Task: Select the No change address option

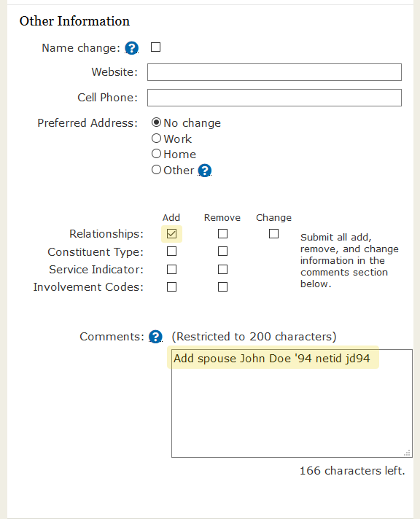Action: (x=156, y=122)
